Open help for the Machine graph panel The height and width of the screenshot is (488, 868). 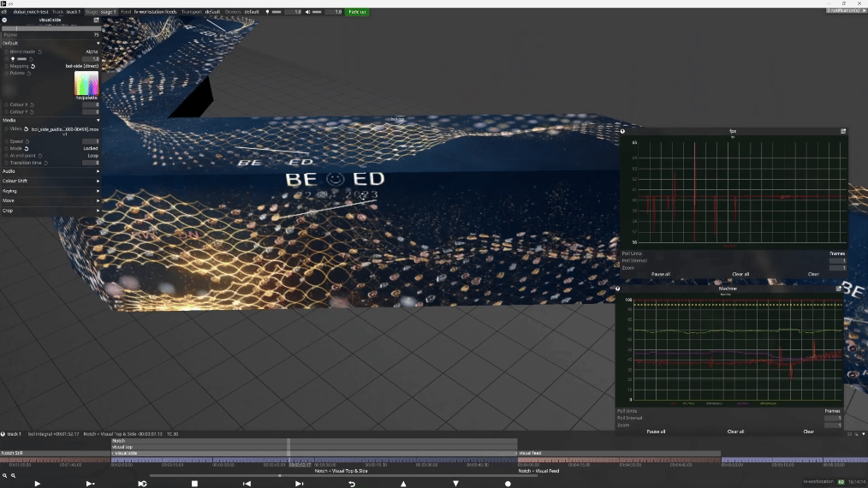click(x=618, y=289)
